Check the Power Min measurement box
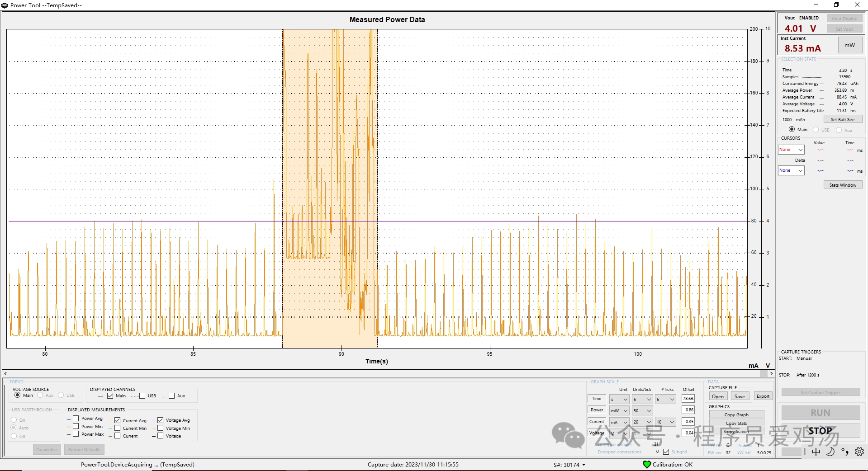 [x=76, y=426]
